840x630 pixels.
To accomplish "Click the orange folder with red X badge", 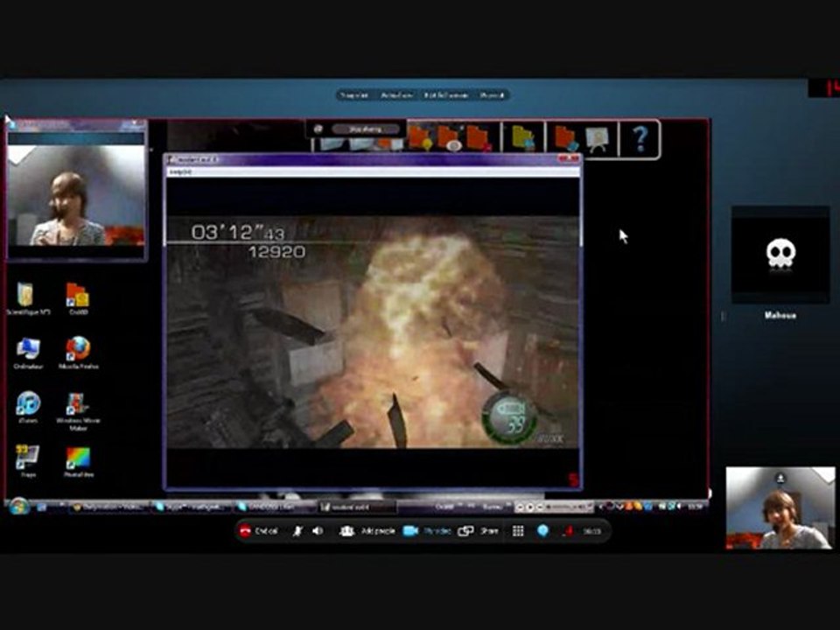I will coord(478,138).
